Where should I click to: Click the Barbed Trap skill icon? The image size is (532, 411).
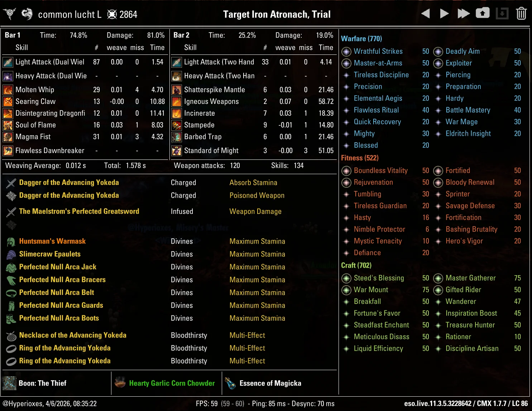177,137
